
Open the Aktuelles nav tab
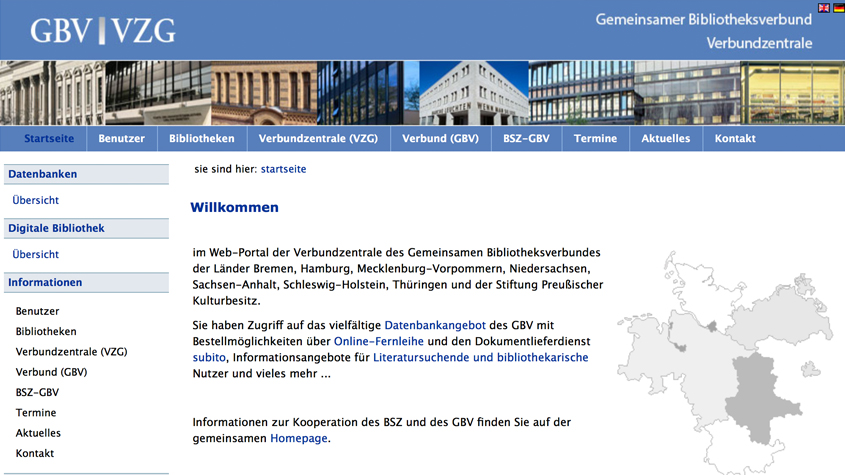[666, 139]
